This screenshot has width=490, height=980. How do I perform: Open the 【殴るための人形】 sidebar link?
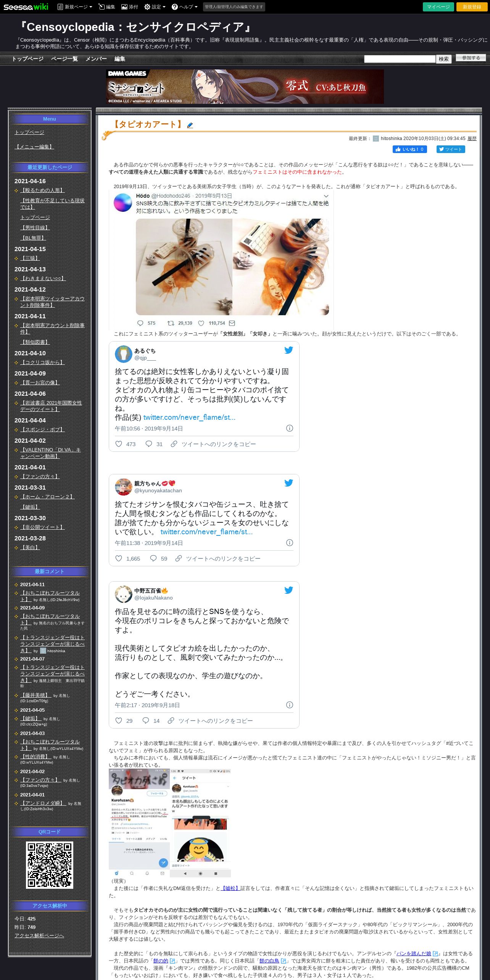pyautogui.click(x=42, y=190)
